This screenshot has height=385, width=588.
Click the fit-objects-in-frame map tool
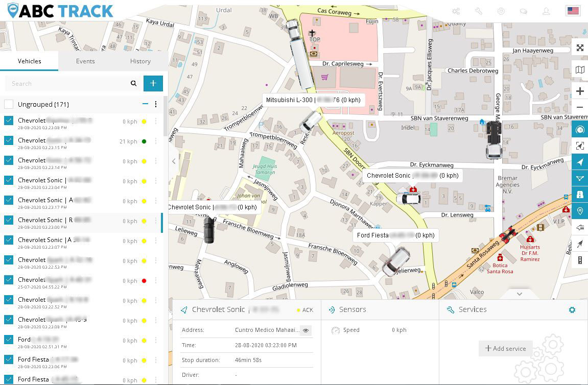580,146
